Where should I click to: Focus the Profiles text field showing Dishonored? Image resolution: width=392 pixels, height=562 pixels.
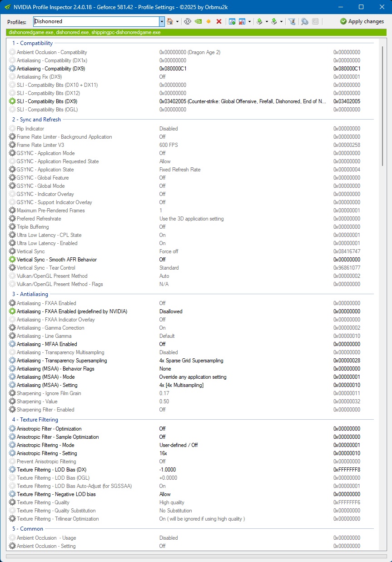coord(96,21)
